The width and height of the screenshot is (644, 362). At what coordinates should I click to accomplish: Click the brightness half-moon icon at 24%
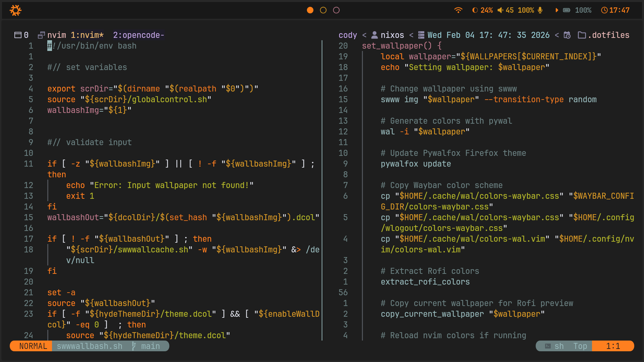[475, 10]
